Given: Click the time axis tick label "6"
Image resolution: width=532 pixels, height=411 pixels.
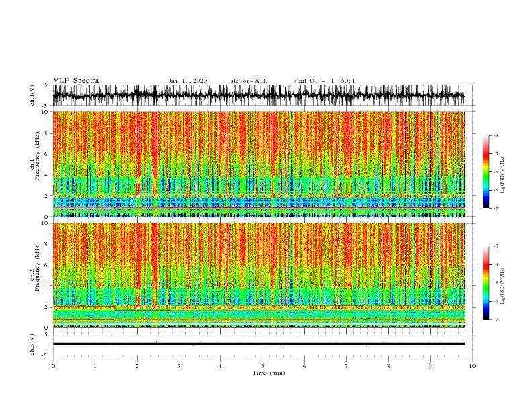Looking at the screenshot, I should point(304,366).
